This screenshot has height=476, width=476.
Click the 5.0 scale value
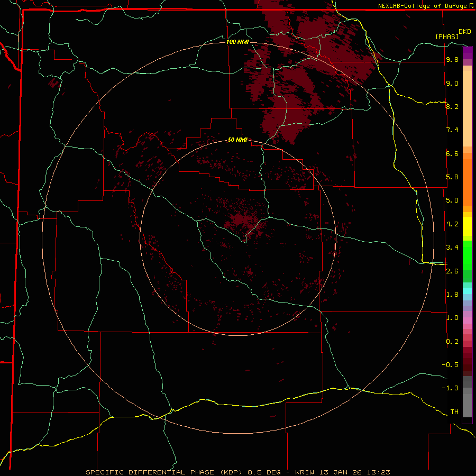tap(452, 200)
